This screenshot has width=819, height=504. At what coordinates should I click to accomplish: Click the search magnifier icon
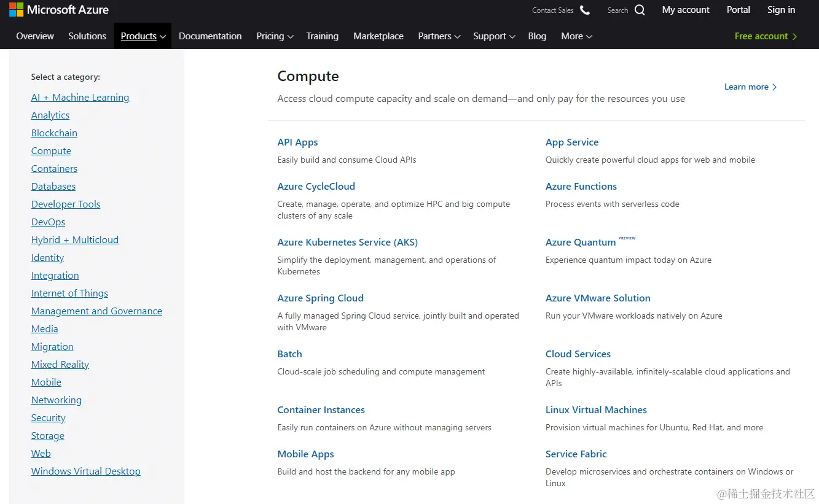tap(640, 10)
